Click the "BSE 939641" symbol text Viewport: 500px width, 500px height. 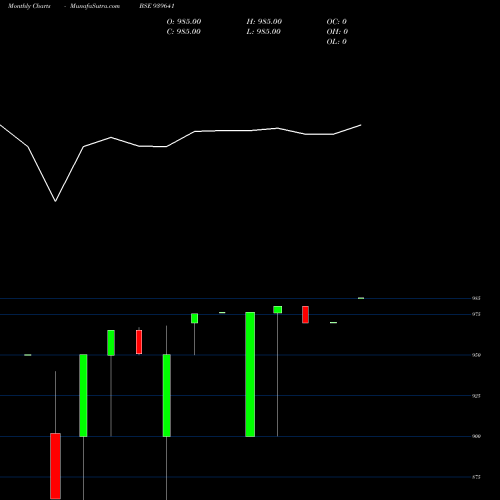point(157,6)
